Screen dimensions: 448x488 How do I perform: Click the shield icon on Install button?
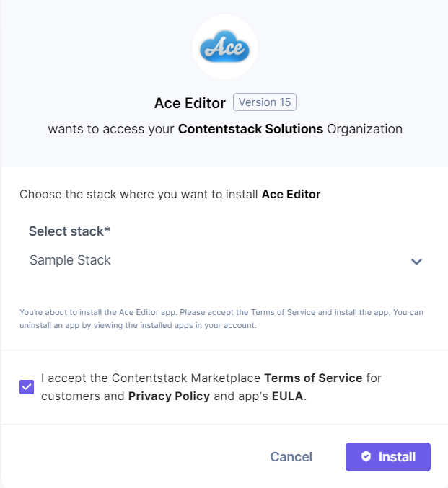[x=366, y=456]
